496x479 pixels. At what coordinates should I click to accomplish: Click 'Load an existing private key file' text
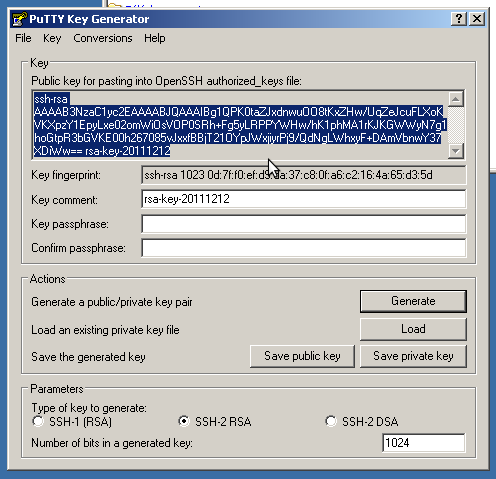pos(105,330)
